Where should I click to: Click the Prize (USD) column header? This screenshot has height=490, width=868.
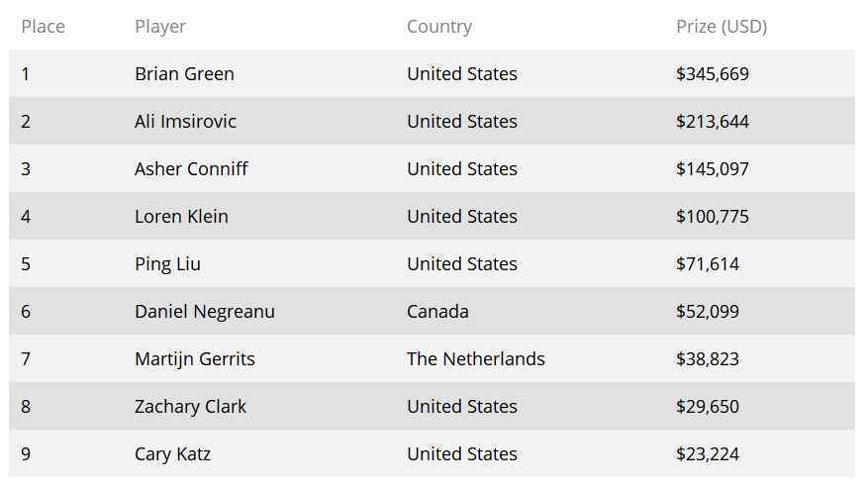click(721, 27)
